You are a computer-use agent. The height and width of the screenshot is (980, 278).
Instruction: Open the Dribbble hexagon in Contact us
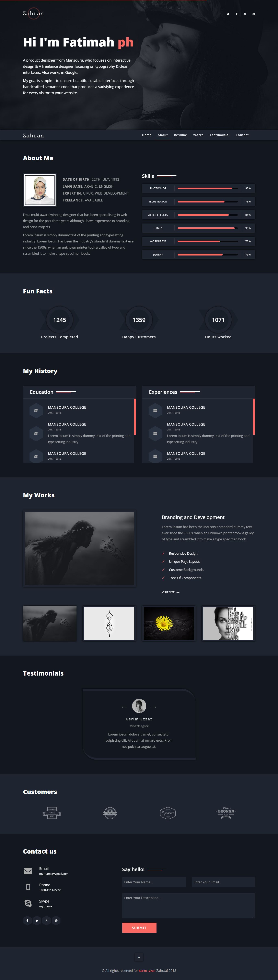click(56, 921)
